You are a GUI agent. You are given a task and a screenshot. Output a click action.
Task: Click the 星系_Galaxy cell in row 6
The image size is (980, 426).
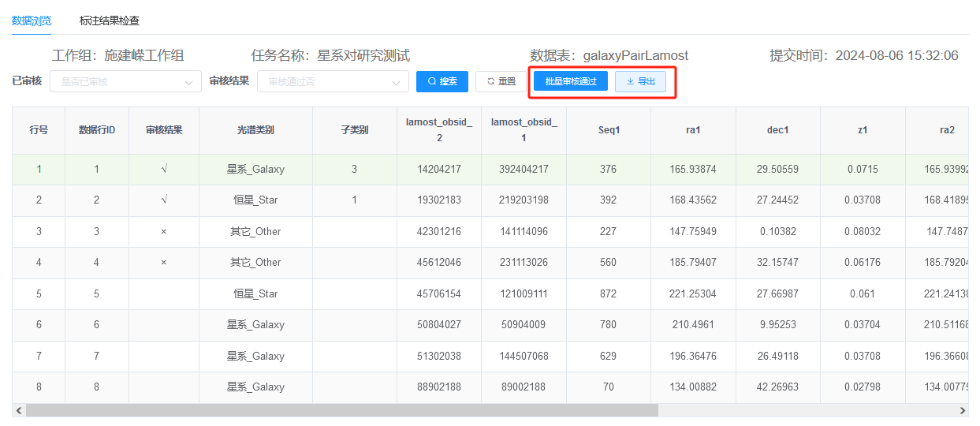click(x=255, y=324)
